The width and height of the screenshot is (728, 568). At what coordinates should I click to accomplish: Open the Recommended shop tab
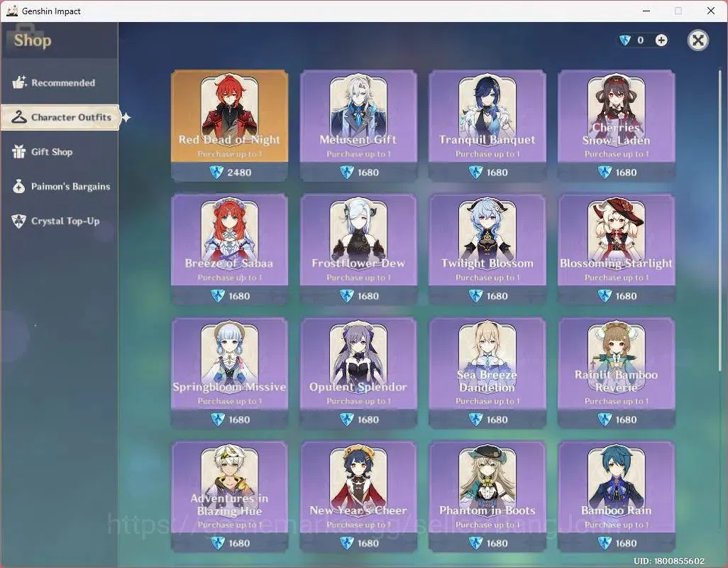pyautogui.click(x=59, y=82)
